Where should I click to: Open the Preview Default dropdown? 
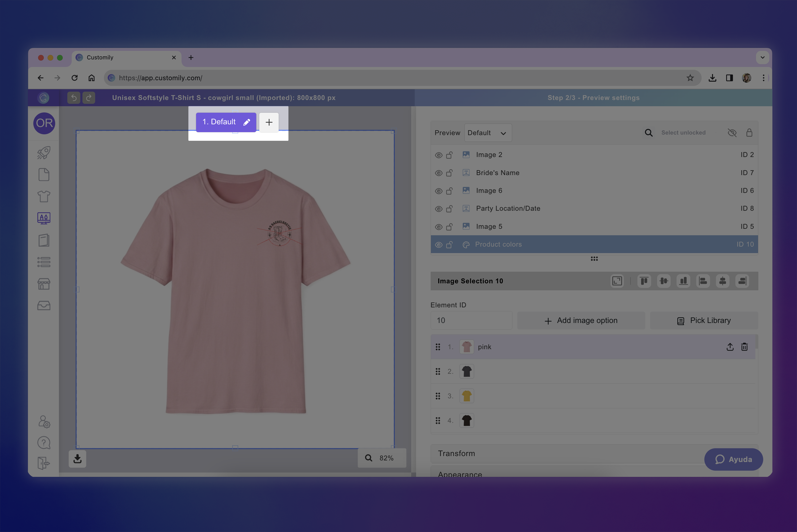[x=487, y=133]
